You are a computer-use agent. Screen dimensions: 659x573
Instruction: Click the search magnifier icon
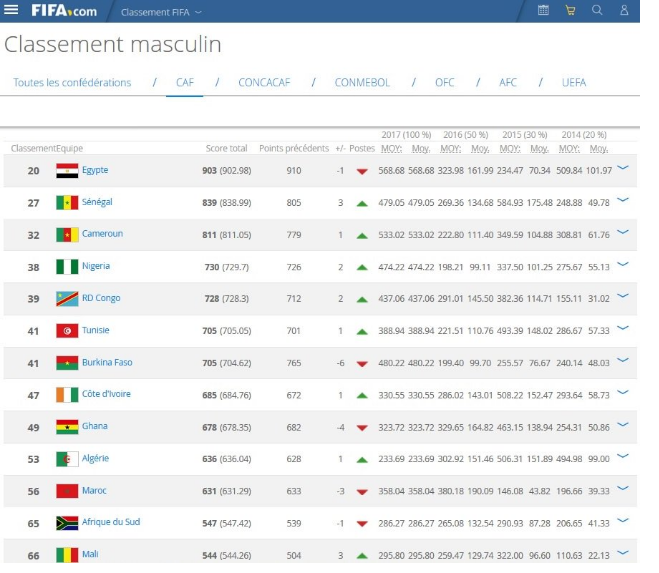(x=597, y=10)
